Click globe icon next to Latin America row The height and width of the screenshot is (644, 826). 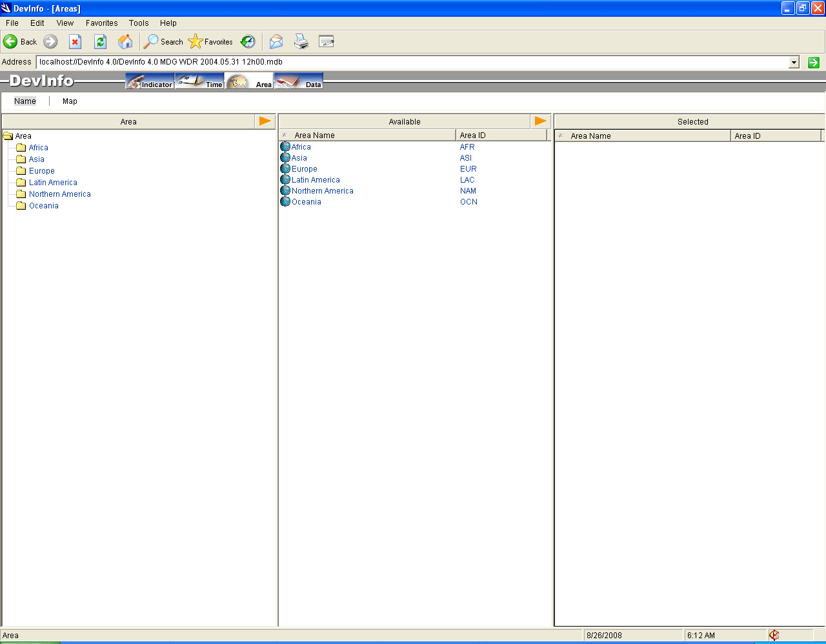[x=285, y=179]
